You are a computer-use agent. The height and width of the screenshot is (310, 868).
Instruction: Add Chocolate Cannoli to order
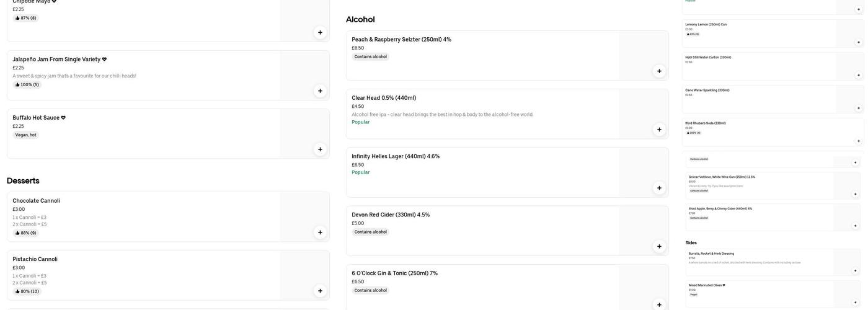pos(320,232)
